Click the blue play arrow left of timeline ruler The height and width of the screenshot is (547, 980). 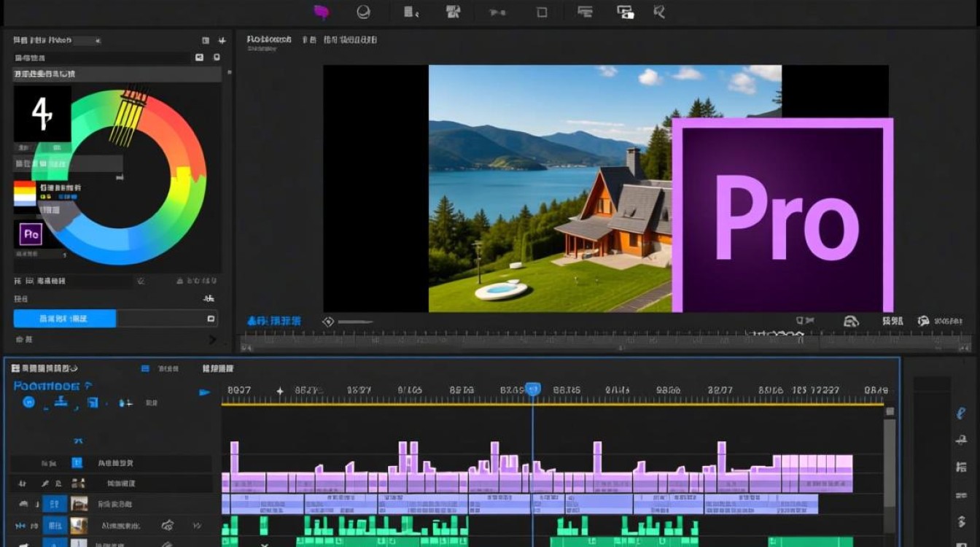[204, 392]
